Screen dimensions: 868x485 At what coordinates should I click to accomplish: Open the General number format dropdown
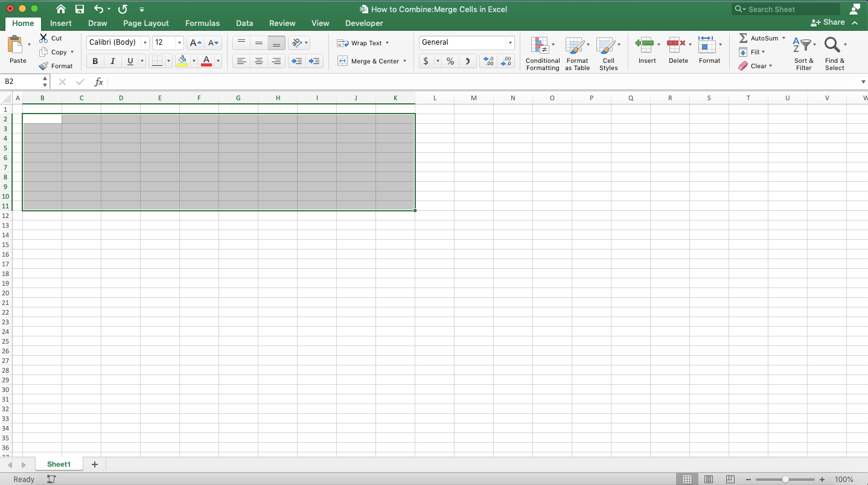(510, 42)
